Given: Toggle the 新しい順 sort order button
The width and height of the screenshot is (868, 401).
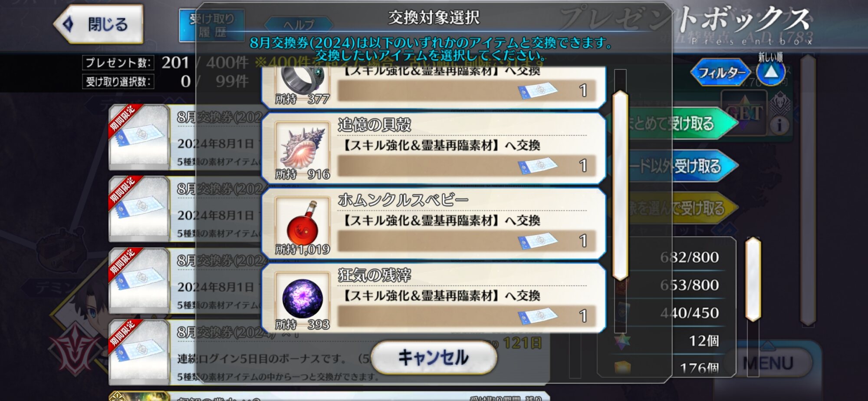Looking at the screenshot, I should coord(770,72).
